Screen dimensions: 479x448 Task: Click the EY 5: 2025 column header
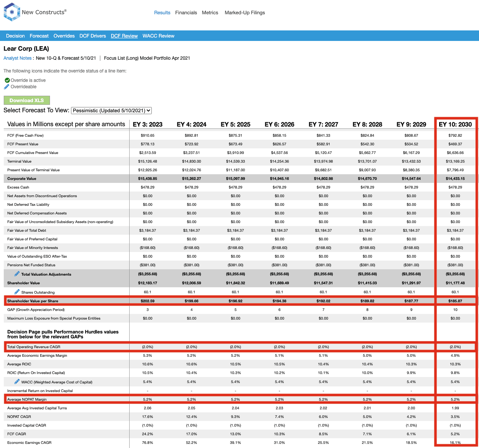[x=236, y=124]
